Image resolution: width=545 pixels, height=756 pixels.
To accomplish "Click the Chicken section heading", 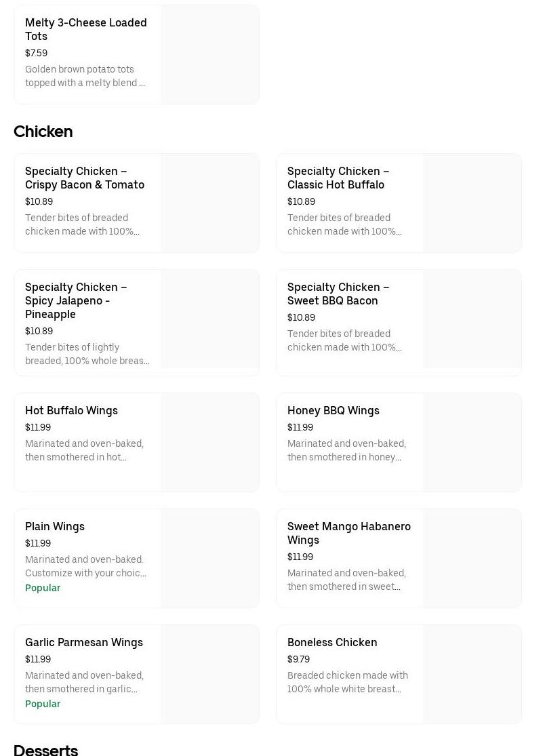I will [x=43, y=132].
